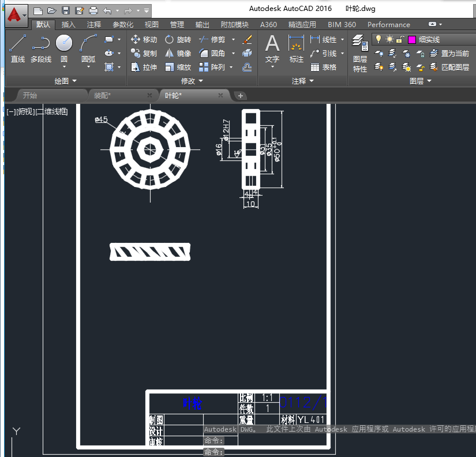This screenshot has height=457, width=476.
Task: Switch to the 插入 ribbon tab
Action: (x=68, y=25)
